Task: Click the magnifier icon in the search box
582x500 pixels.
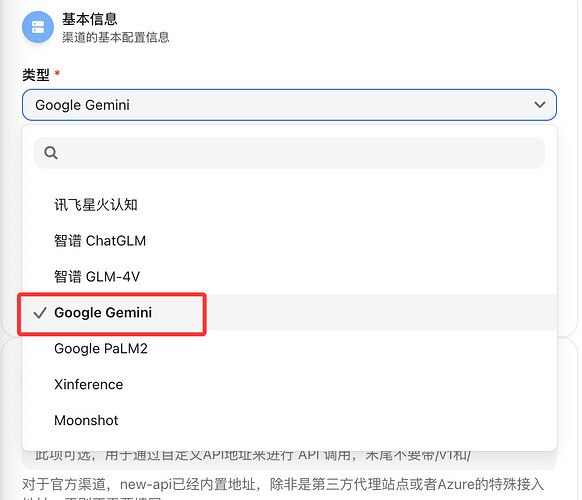Action: click(51, 153)
